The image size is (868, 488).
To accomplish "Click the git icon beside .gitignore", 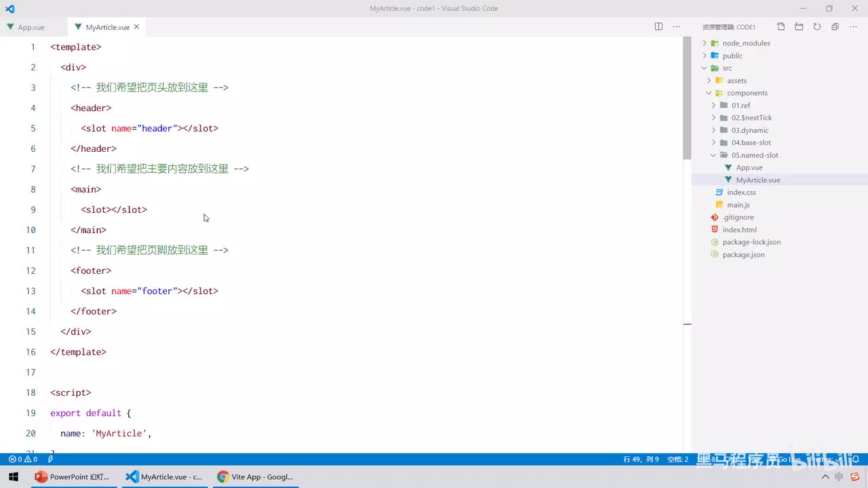I will [x=714, y=217].
